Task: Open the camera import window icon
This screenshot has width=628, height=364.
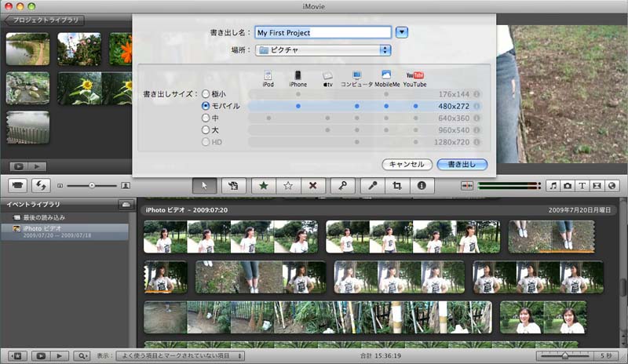Action: [x=17, y=185]
